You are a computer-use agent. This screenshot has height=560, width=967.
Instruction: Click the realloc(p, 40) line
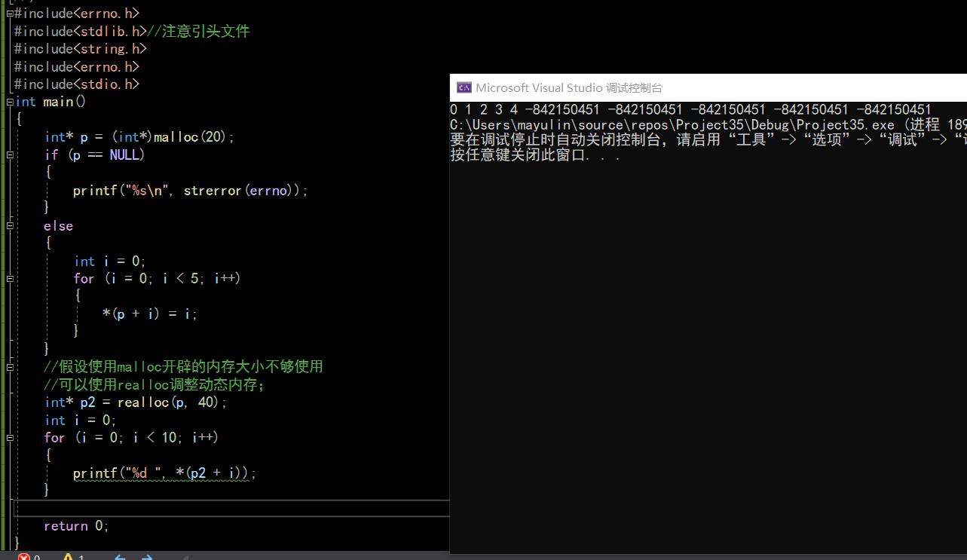(x=136, y=402)
